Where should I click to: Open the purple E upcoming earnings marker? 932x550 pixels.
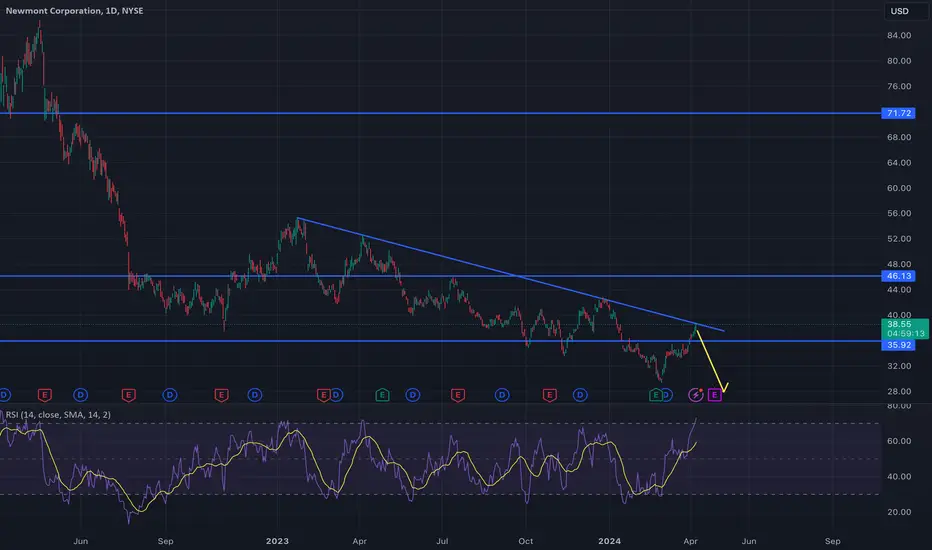[x=714, y=395]
